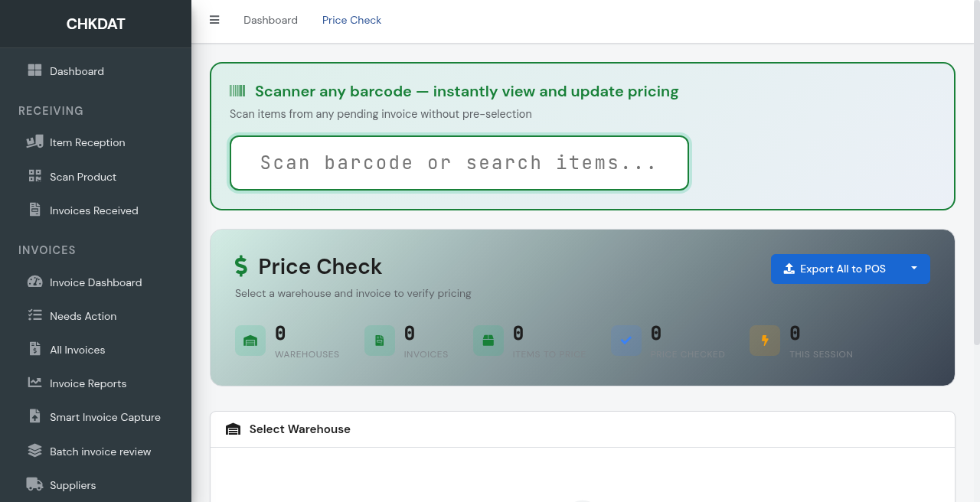Click the Invoice Reports chart icon
Image resolution: width=980 pixels, height=502 pixels.
[34, 383]
